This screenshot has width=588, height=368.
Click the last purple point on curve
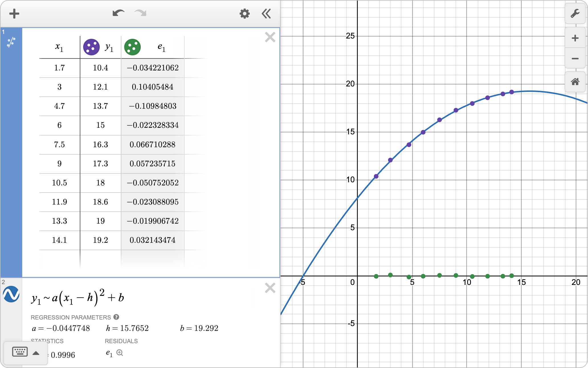(x=512, y=92)
